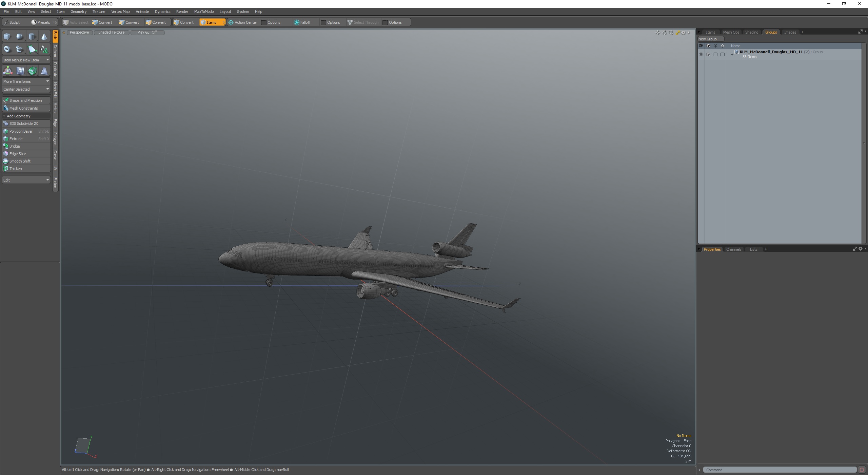Open the MaxToModo menu
The height and width of the screenshot is (475, 868).
tap(204, 12)
